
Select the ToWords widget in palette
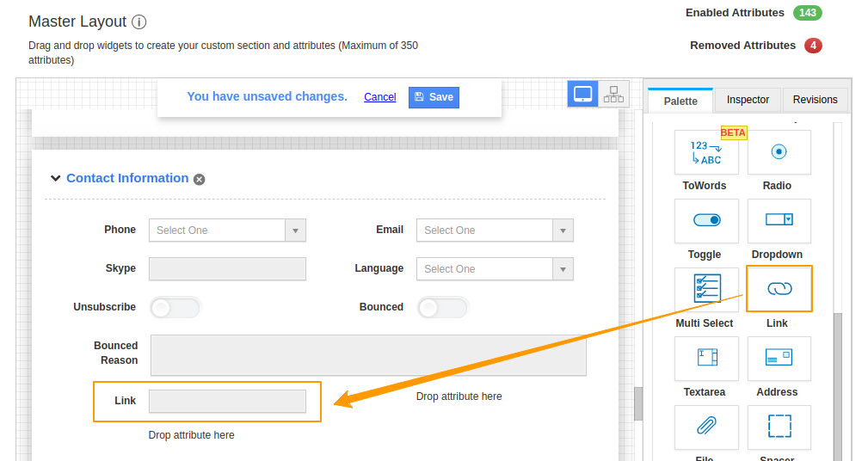click(x=706, y=153)
